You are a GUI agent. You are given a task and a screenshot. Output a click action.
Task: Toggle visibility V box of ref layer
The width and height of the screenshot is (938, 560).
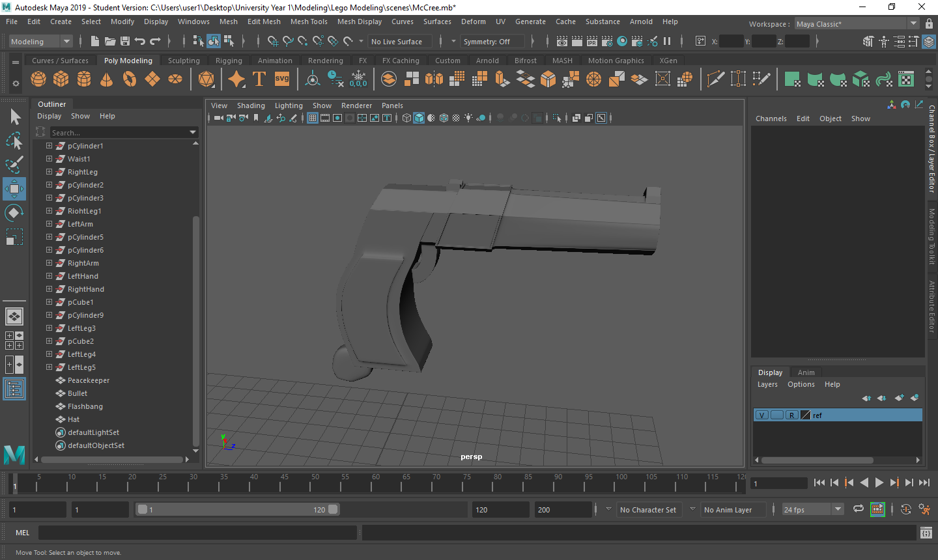tap(761, 415)
